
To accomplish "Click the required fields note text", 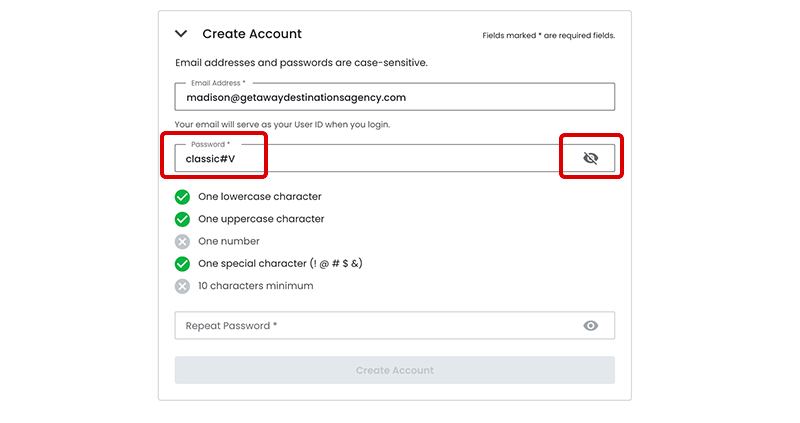I will [x=548, y=36].
